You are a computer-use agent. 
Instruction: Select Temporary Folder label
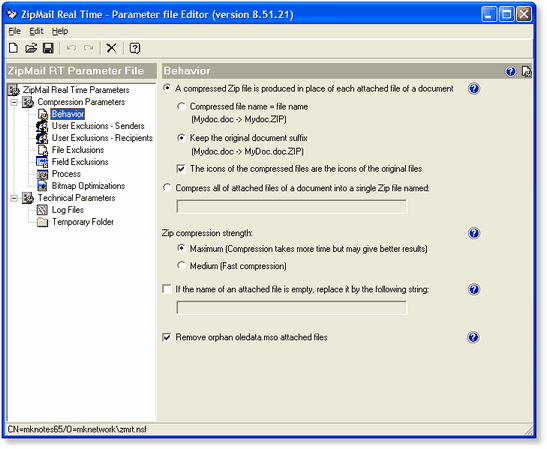tap(83, 222)
